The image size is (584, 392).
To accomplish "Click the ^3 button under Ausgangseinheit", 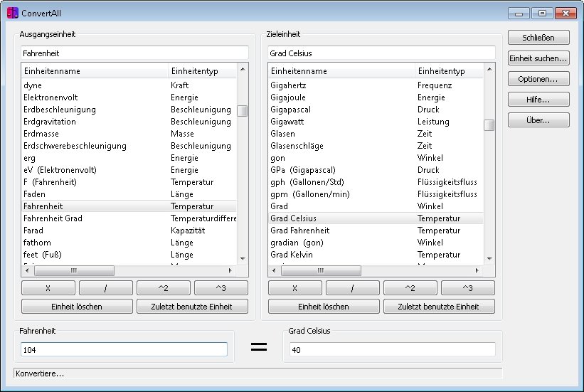I will tap(221, 288).
